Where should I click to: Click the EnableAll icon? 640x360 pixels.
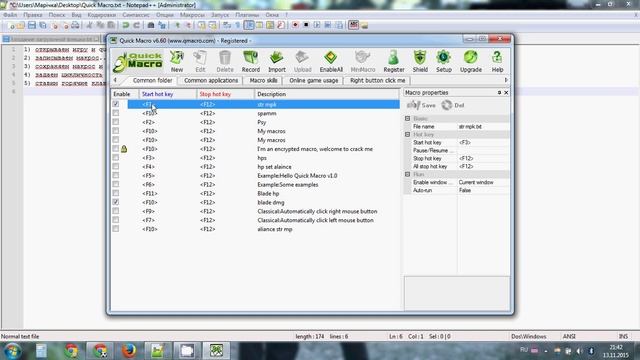(x=331, y=62)
